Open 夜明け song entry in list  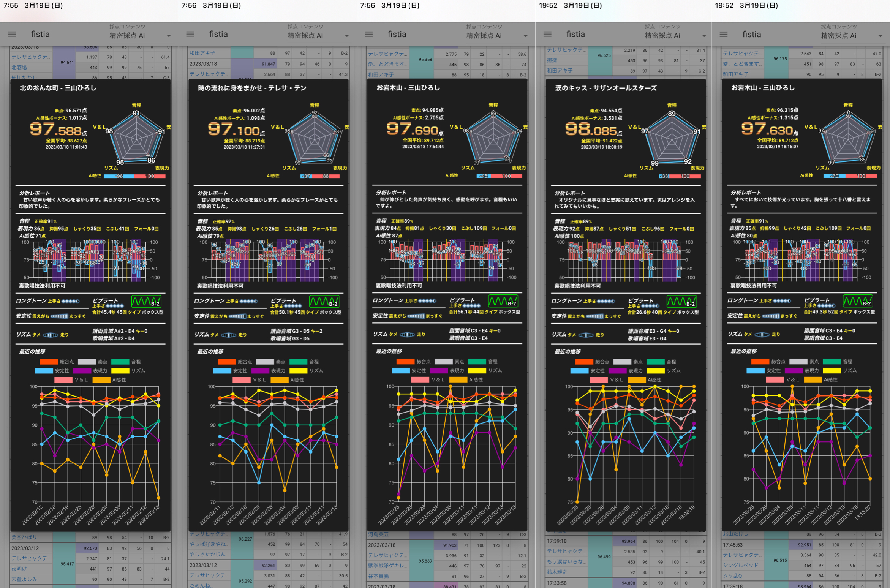19,569
